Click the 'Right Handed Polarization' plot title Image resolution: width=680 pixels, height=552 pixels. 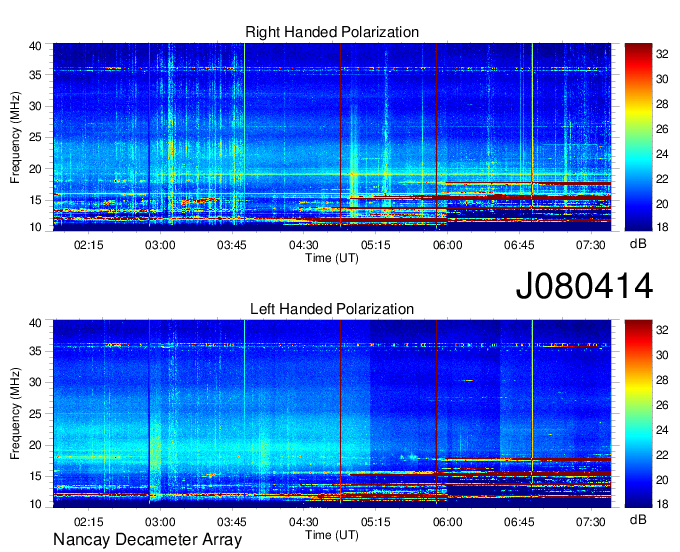[332, 32]
